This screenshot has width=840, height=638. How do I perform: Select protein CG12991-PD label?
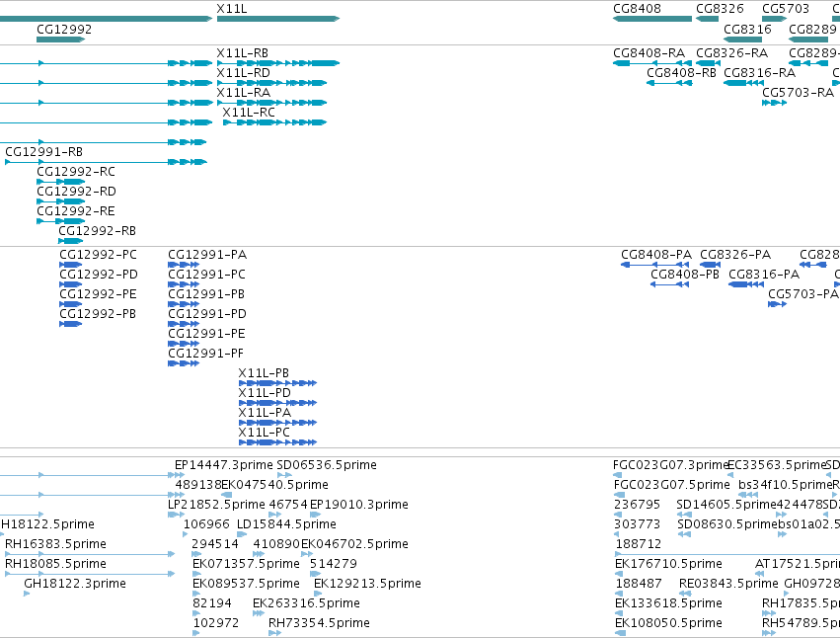(x=207, y=314)
